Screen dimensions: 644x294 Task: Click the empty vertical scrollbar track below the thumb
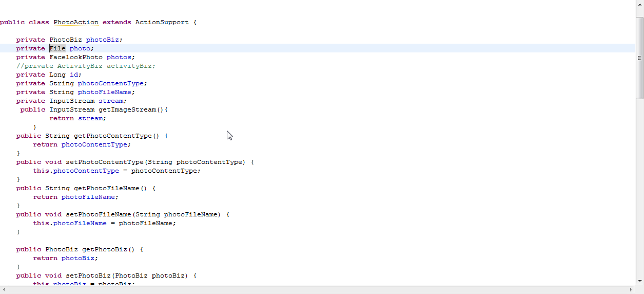639,190
